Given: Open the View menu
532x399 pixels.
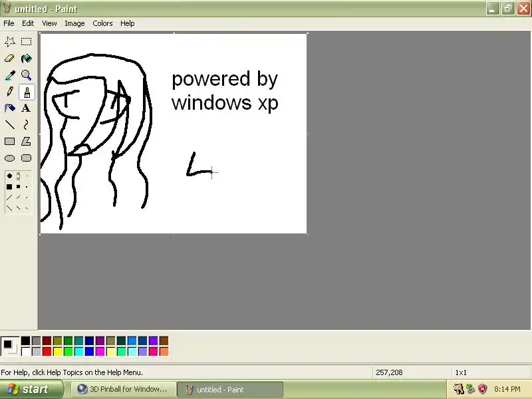Looking at the screenshot, I should tap(49, 23).
